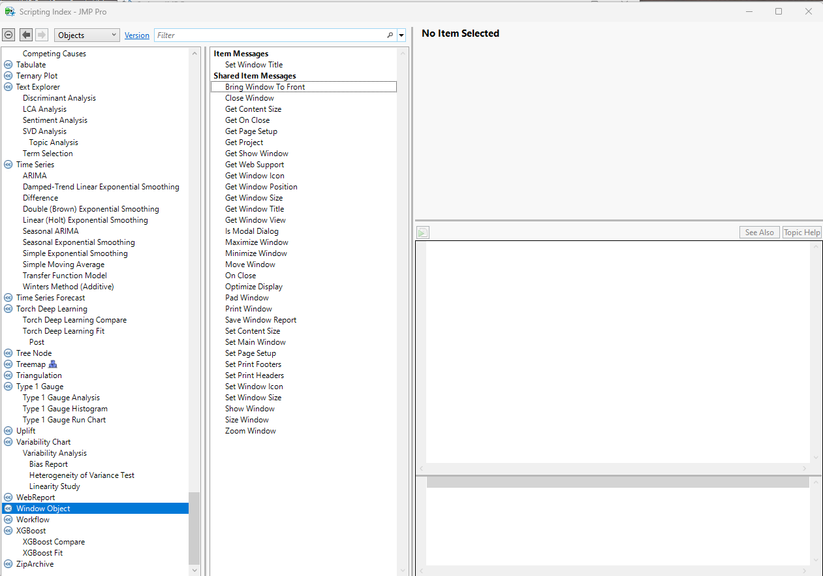The height and width of the screenshot is (576, 823).
Task: Select Type 1 Gauge Run Chart item
Action: pos(64,420)
